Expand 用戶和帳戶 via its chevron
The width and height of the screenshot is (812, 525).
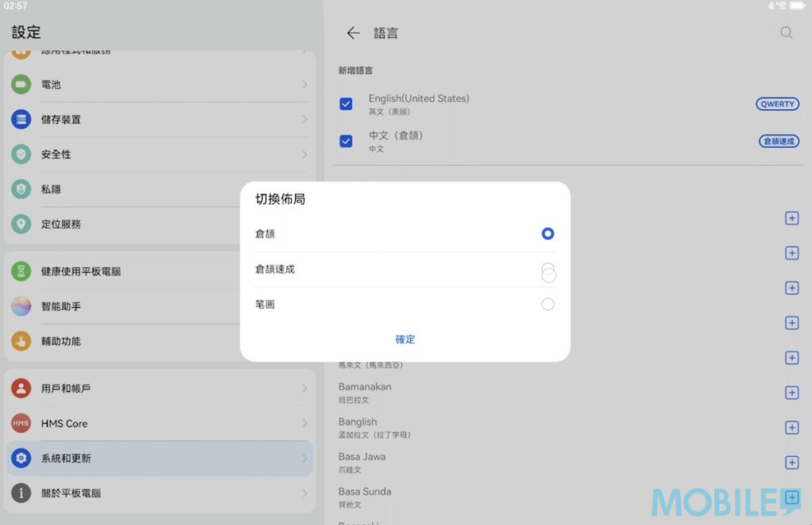point(304,389)
